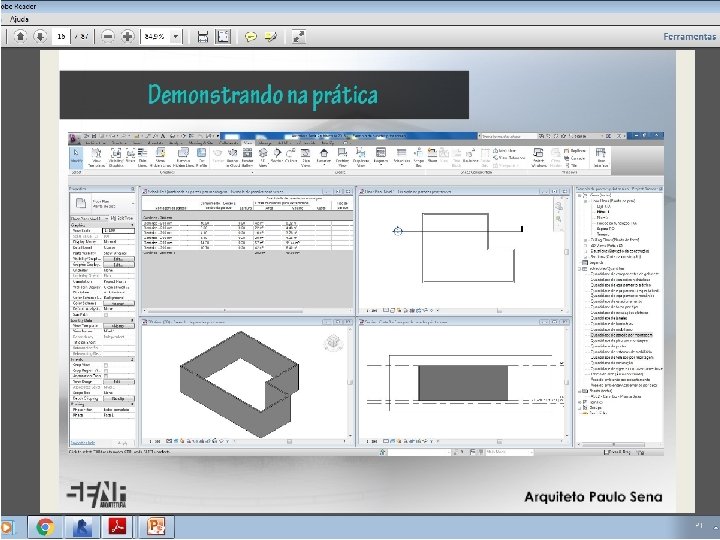The image size is (720, 540).
Task: Click the 3D View icon in Revit ribbon
Action: pyautogui.click(x=263, y=157)
